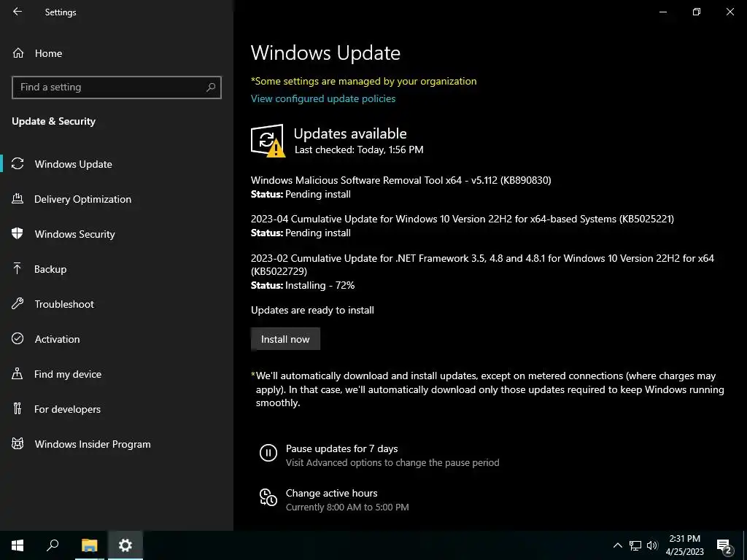Click the .NET Framework KB5022729 update entry
This screenshot has width=747, height=560.
482,264
